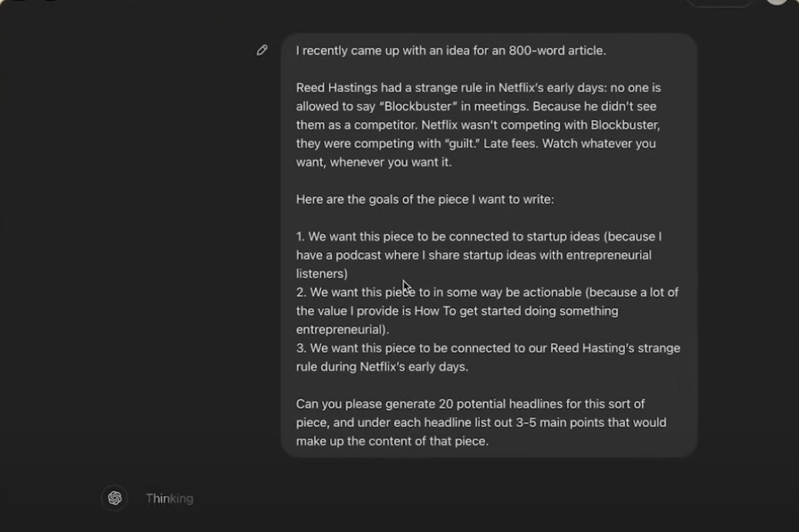Click the sentence "Here are the goals of the piece"
The image size is (799, 532).
coord(425,199)
